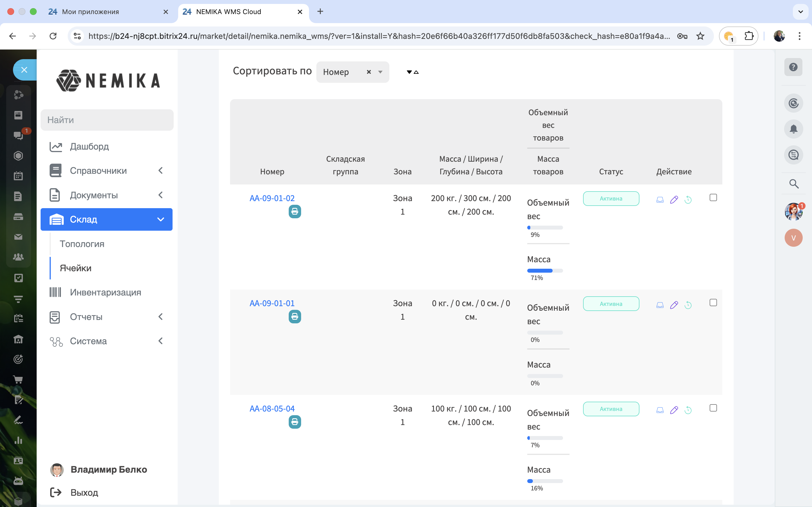Click the blue sidebar close X button
The height and width of the screenshot is (507, 812).
pos(24,70)
